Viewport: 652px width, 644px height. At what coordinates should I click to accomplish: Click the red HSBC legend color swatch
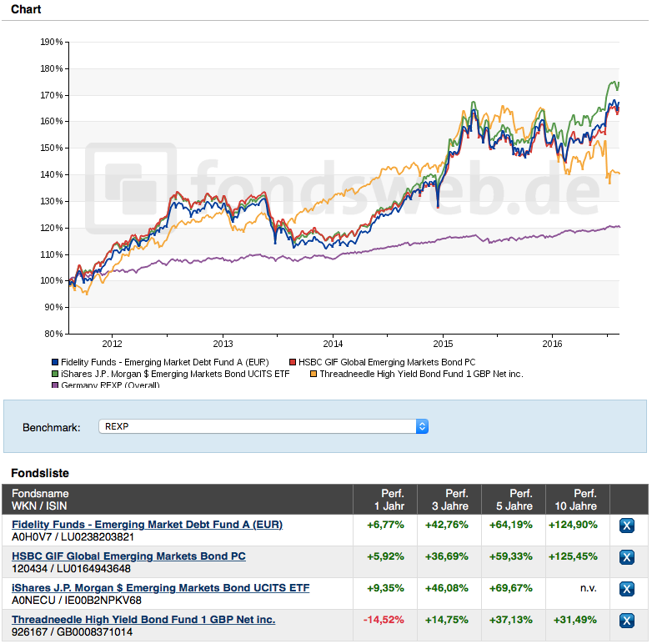click(x=293, y=363)
